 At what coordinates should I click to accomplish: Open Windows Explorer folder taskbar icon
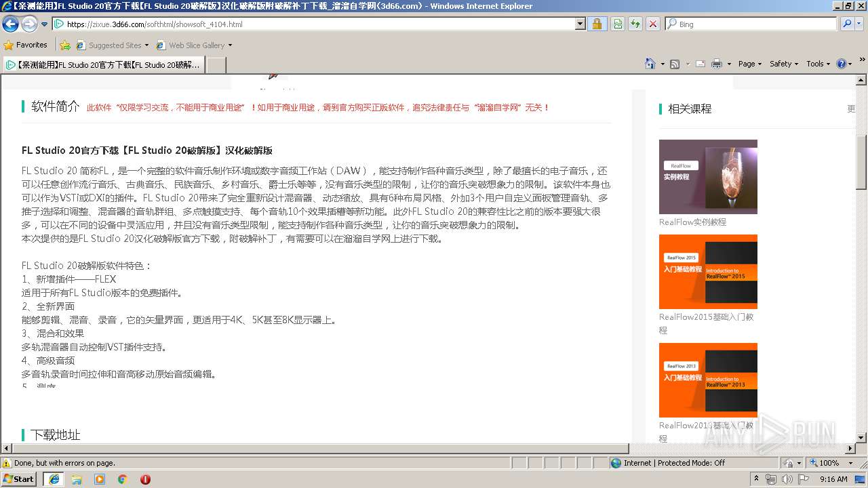77,479
